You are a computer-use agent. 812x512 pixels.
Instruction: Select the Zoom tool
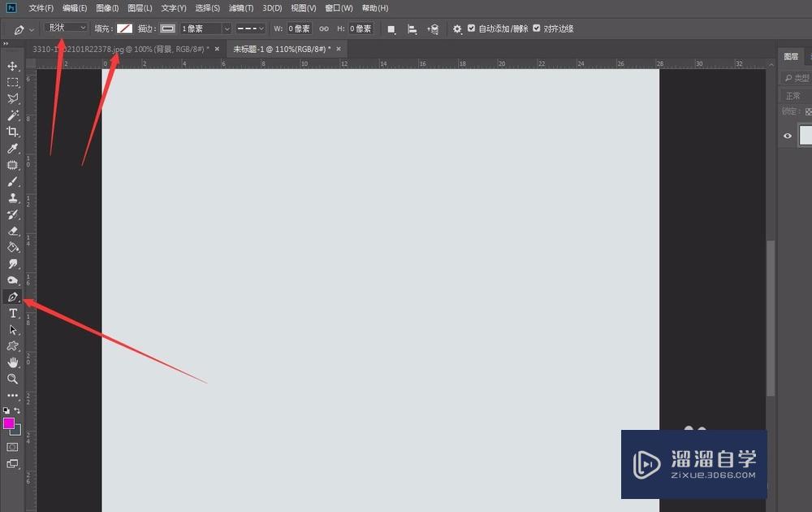pos(12,380)
